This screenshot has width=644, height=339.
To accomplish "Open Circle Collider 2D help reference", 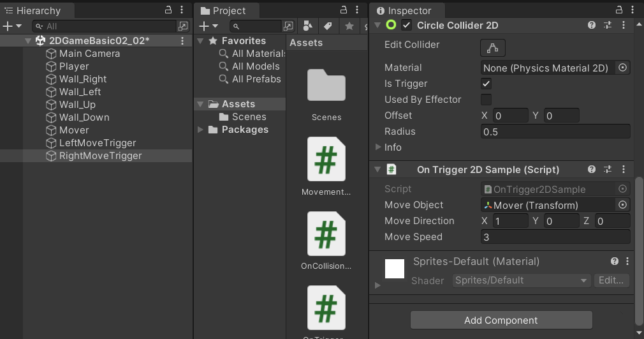I will pos(592,25).
